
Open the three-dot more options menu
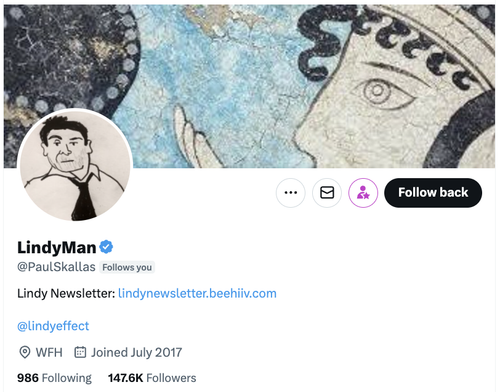[291, 193]
